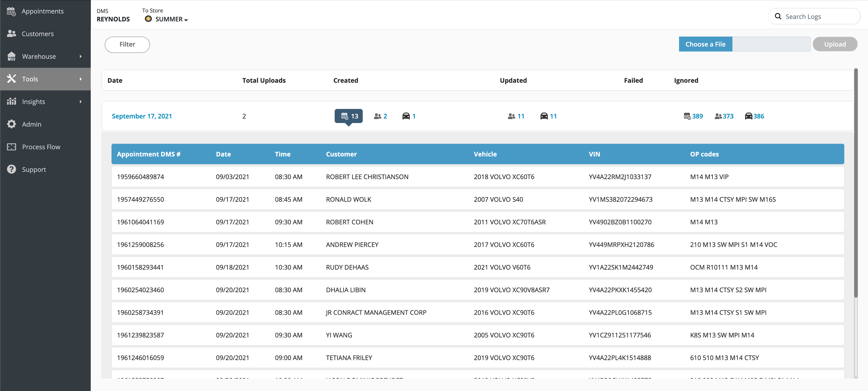Click the Filter button
The width and height of the screenshot is (868, 391).
pyautogui.click(x=127, y=44)
